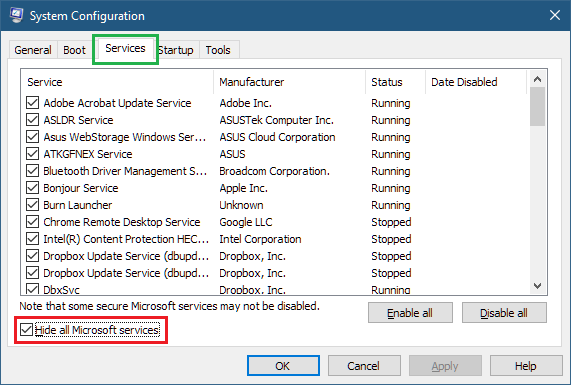Viewport: 571px width, 385px height.
Task: Open the Tools tab
Action: (x=218, y=50)
